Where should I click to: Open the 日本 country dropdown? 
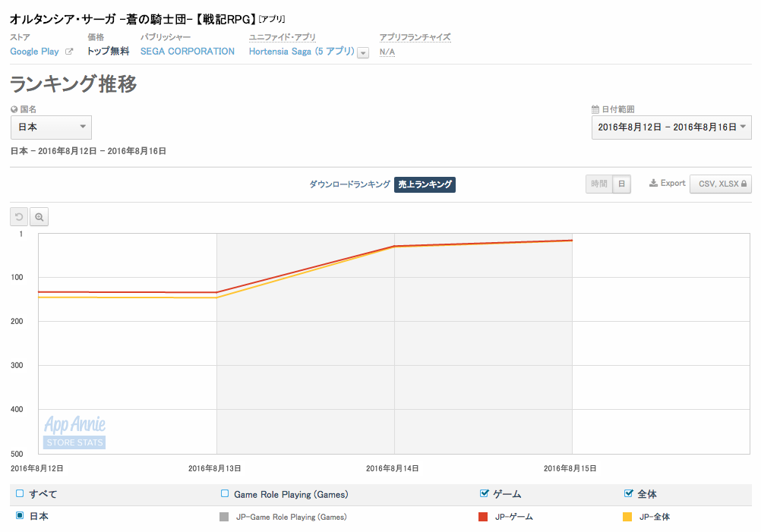coord(51,127)
